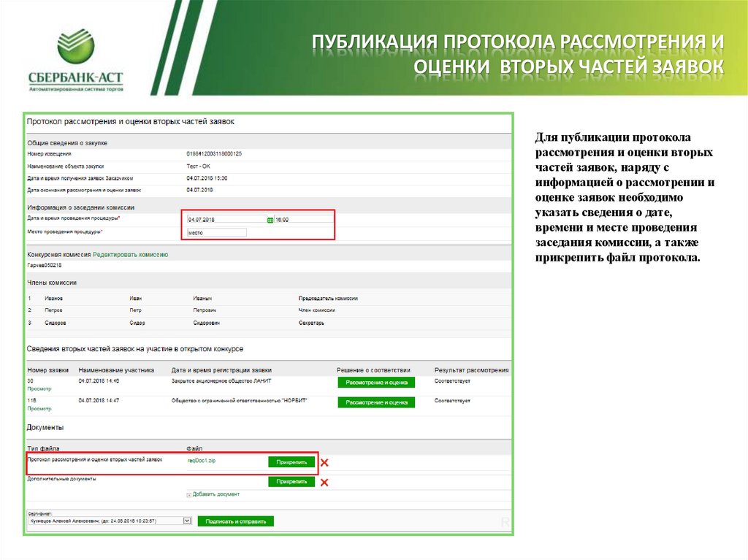Click the Место проведения процедуры input field

217,231
